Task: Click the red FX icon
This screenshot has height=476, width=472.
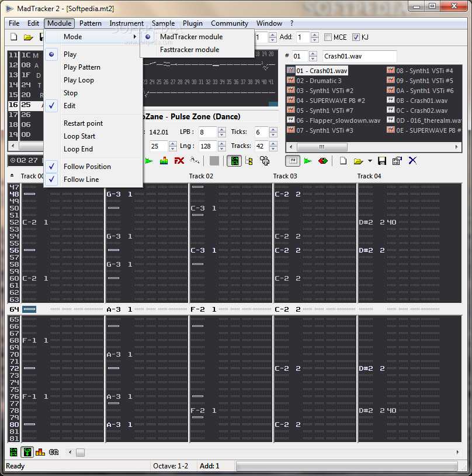Action: [x=179, y=161]
